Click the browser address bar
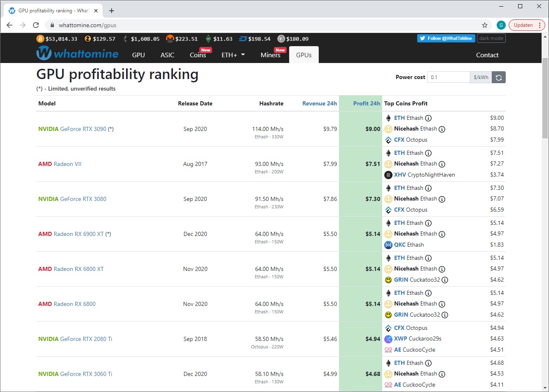This screenshot has width=549, height=392. (x=268, y=25)
